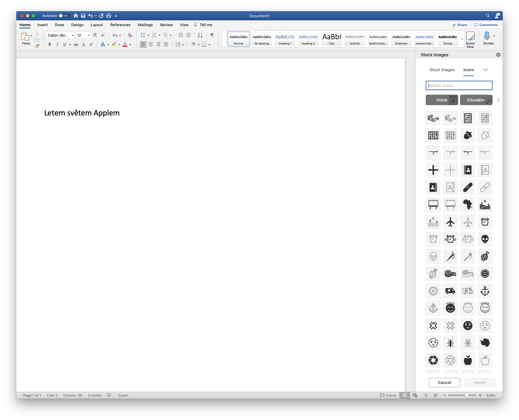Viewport: 519px width, 420px height.
Task: Click the Sort A-Z icon
Action: click(200, 35)
